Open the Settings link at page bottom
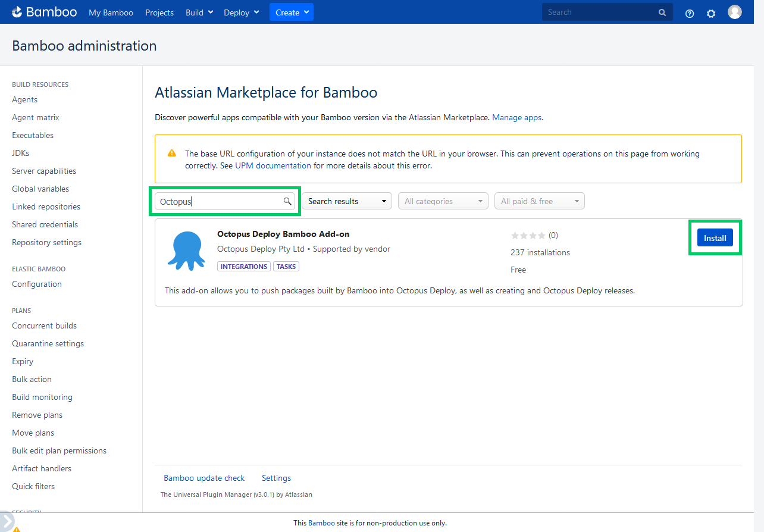Image resolution: width=764 pixels, height=532 pixels. 276,478
